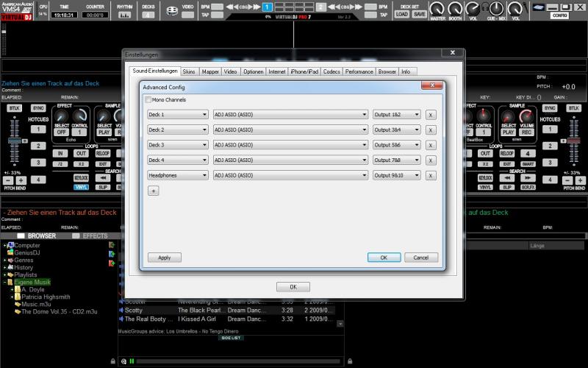Select the Scotty Black Pearl track row
Image resolution: width=588 pixels, height=368 pixels.
point(227,310)
